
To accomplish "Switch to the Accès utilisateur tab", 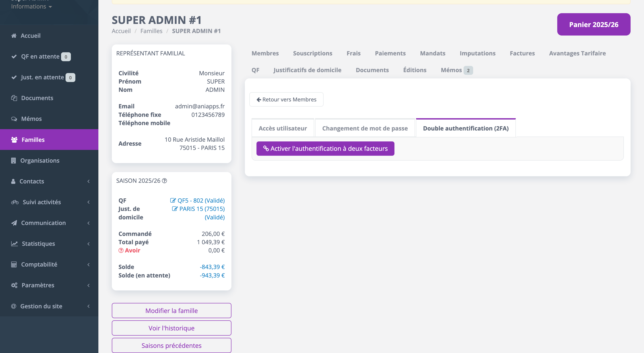I will coord(282,128).
